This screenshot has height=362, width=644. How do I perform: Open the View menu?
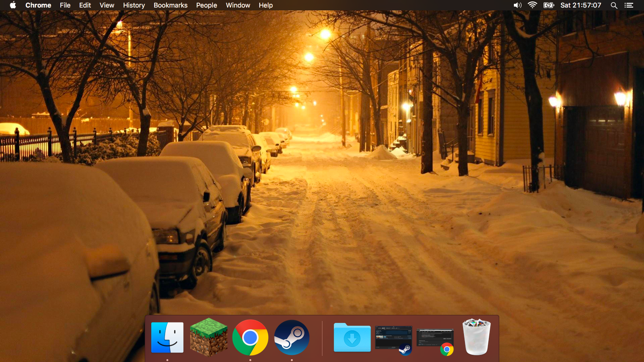click(x=107, y=5)
